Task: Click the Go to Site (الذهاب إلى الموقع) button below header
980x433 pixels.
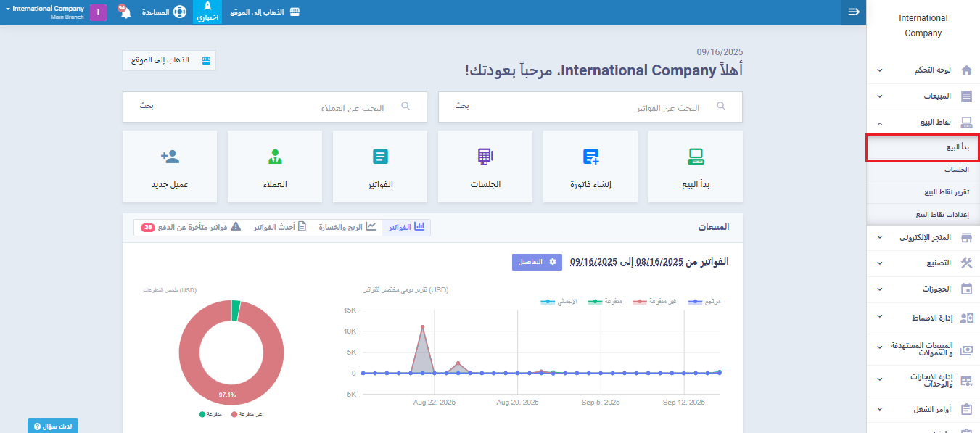Action: click(169, 60)
